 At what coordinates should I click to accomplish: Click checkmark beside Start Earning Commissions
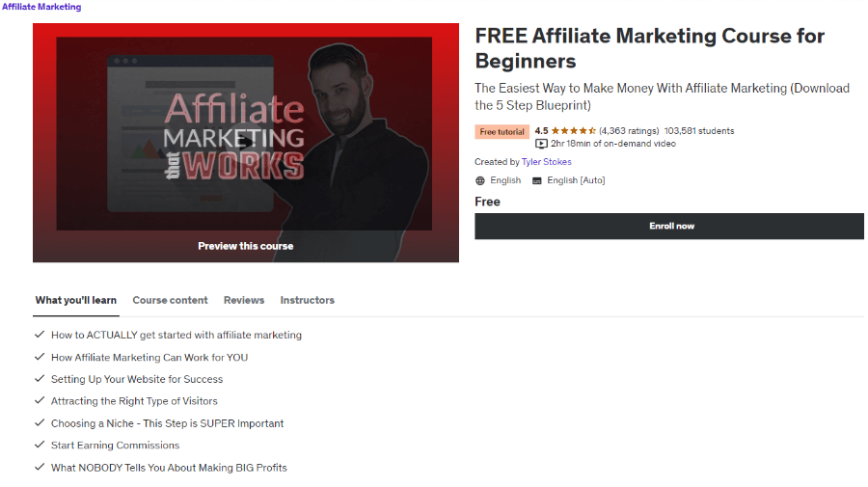tap(40, 445)
